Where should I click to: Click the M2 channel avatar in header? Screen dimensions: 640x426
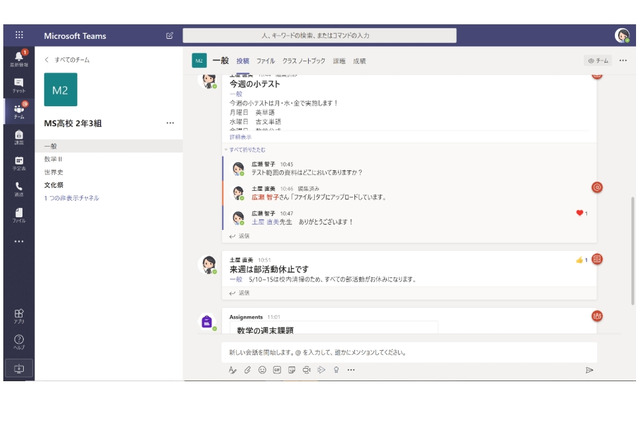199,61
